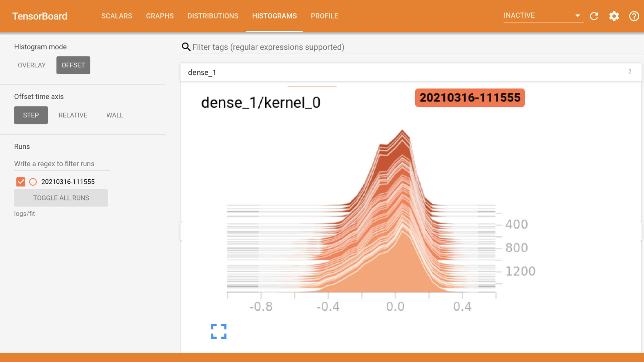Uncheck the 20210316-111555 run checkbox
644x362 pixels.
[x=21, y=182]
